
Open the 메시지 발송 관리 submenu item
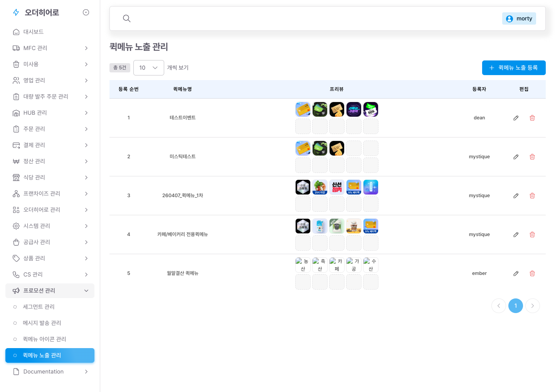[x=50, y=323]
